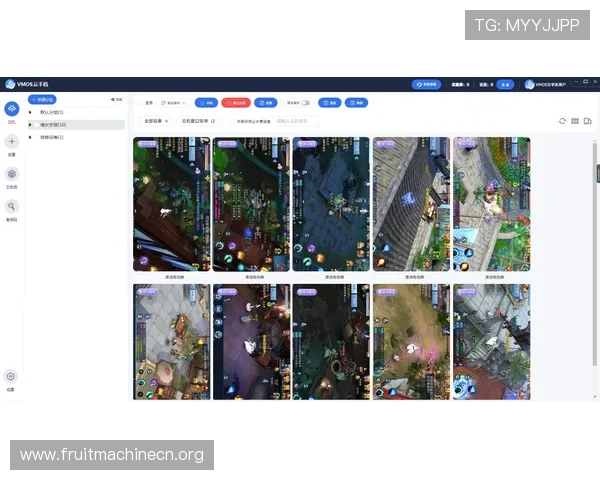Screen dimensions: 600x480
Task: Open third bottom-row dark scene thumbnail
Action: 331,342
